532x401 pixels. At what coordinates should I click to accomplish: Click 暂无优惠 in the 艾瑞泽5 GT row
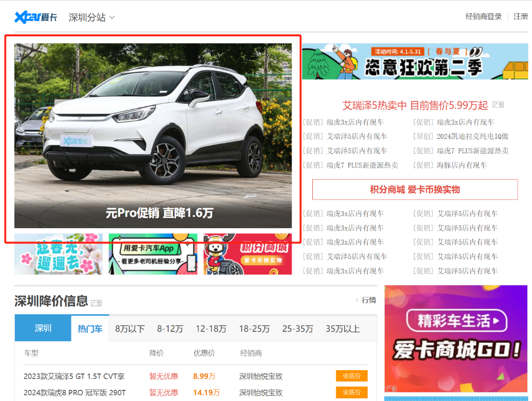point(163,376)
